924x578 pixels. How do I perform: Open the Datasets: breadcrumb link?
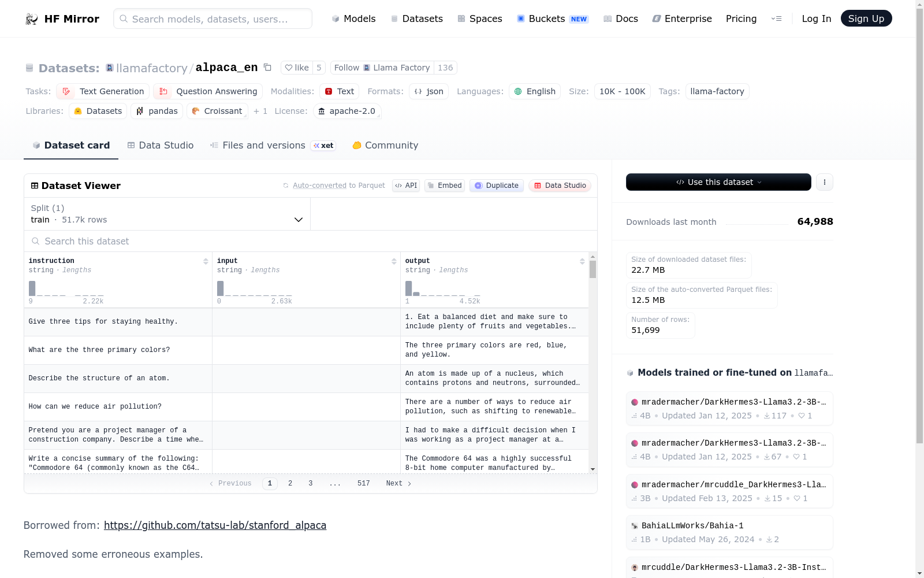tap(69, 68)
